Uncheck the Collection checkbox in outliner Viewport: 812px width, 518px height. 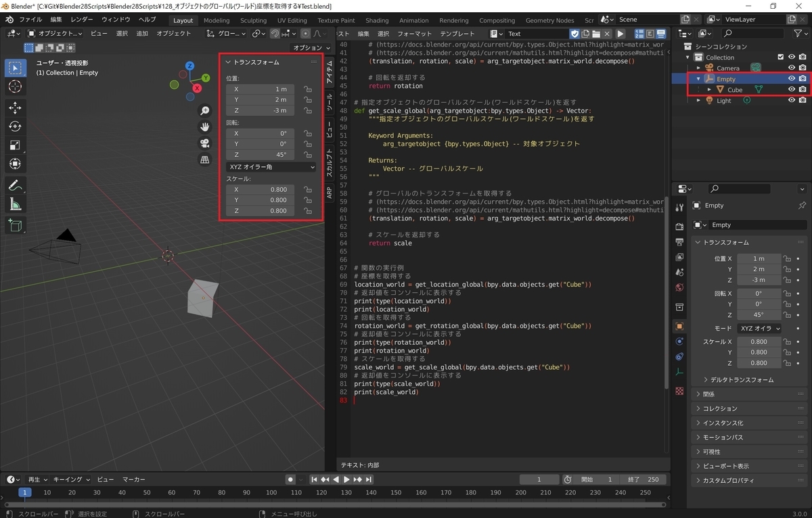click(780, 57)
